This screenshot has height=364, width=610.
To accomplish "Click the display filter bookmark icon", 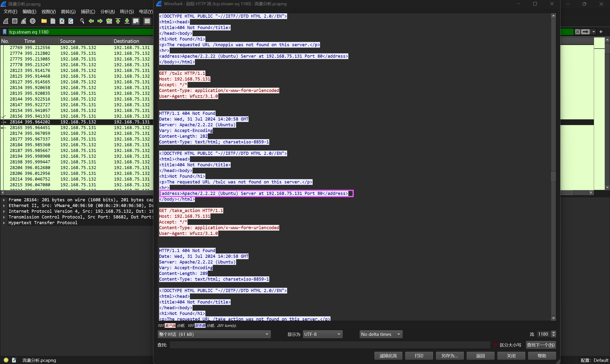I will click(5, 32).
